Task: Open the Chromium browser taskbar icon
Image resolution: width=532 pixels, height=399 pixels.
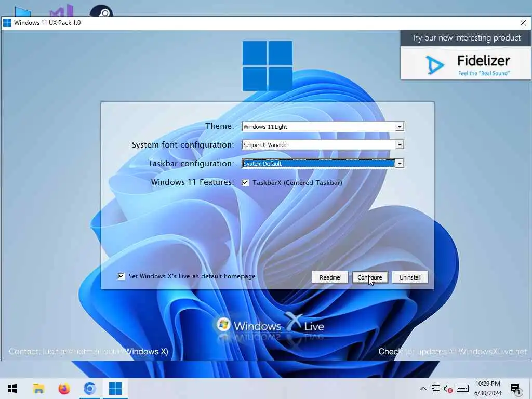Action: 89,389
